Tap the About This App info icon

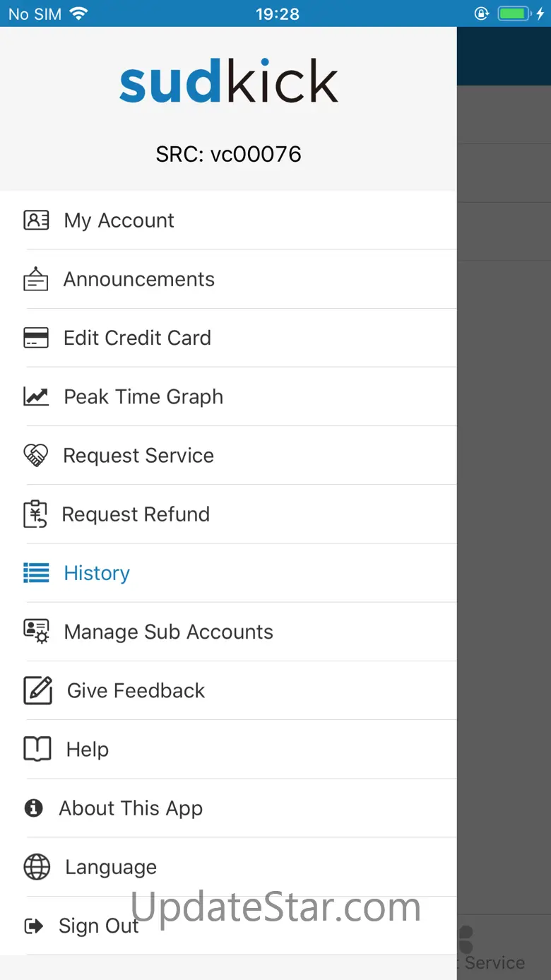coord(33,808)
